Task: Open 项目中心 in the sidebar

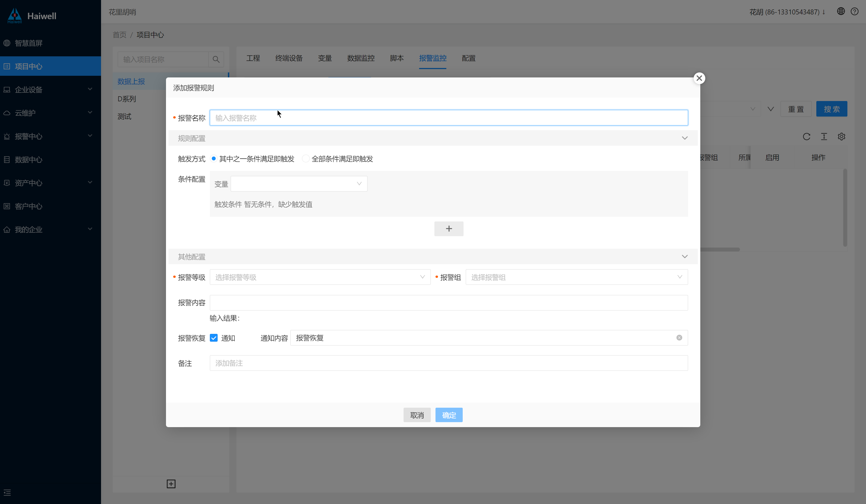Action: click(51, 66)
